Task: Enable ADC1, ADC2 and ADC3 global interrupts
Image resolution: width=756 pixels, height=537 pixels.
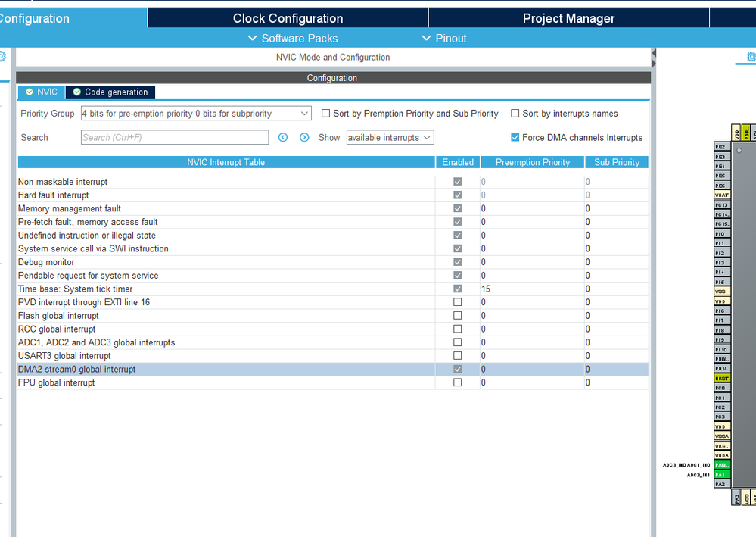Action: 458,342
